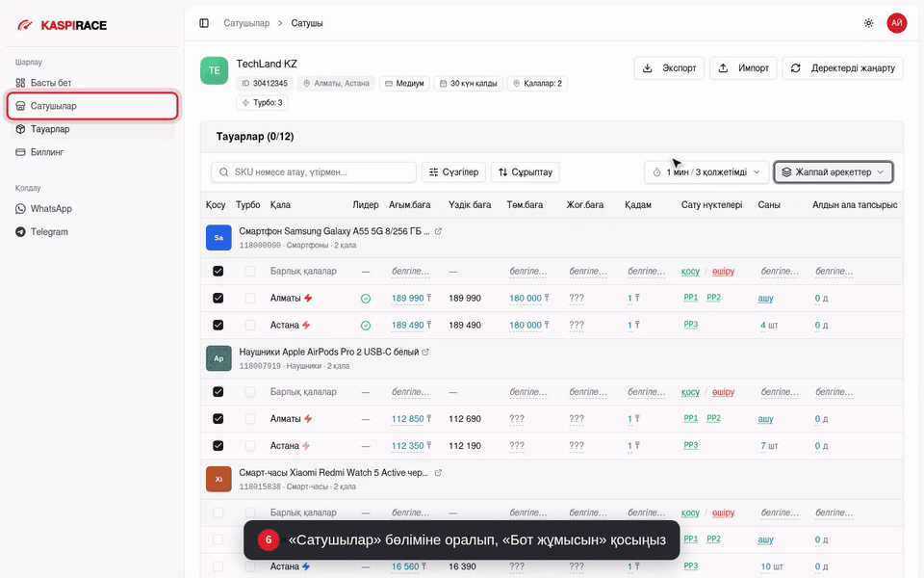Image resolution: width=924 pixels, height=578 pixels.
Task: Enable Turbo for AirPods Астана row
Action: point(250,446)
